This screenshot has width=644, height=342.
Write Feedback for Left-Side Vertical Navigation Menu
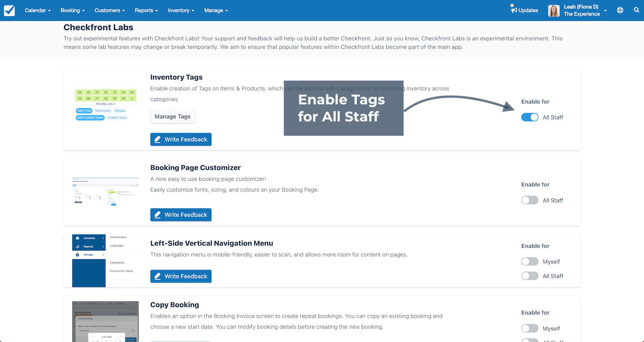[181, 276]
